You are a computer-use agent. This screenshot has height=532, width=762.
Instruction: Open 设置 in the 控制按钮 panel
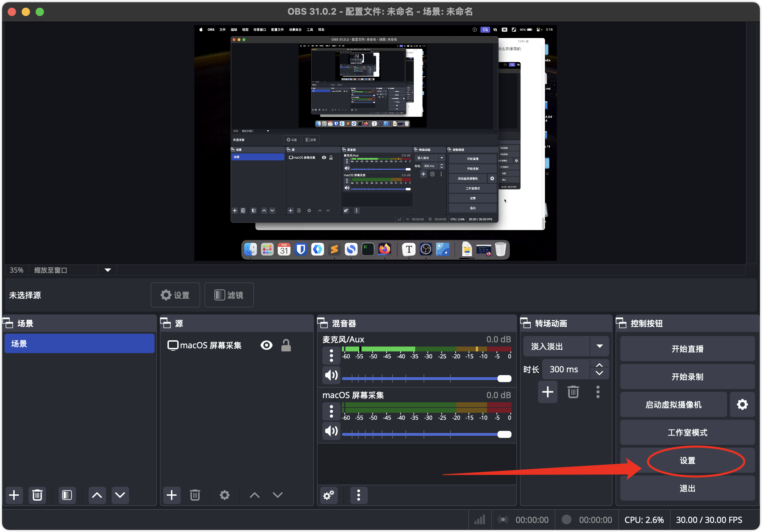(x=688, y=460)
